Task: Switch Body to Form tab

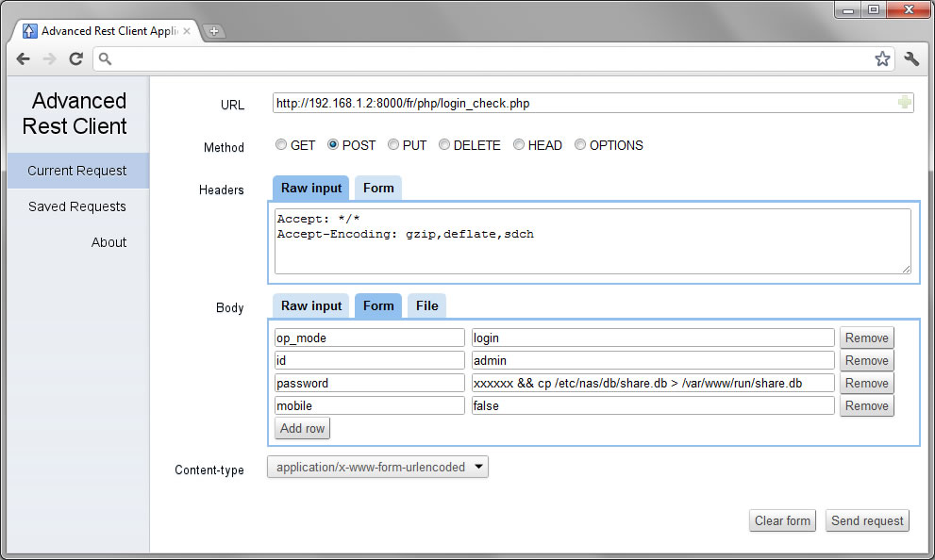Action: [378, 306]
